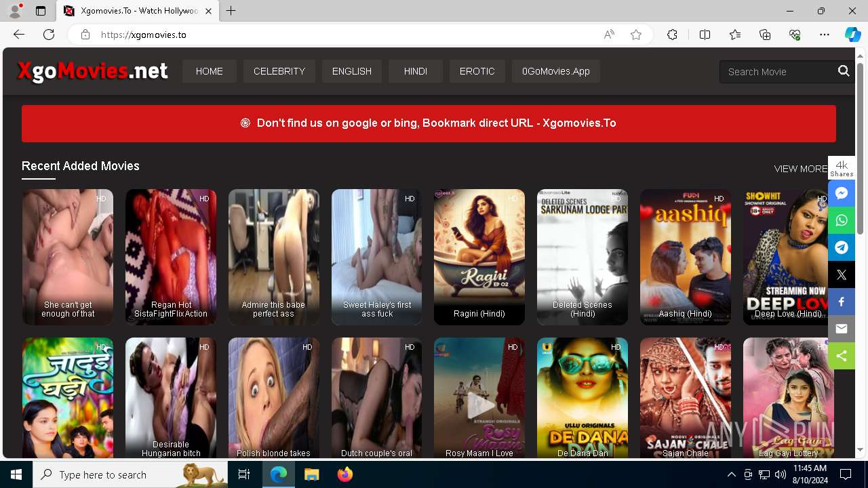View site information lock icon
The image size is (868, 488).
pyautogui.click(x=85, y=35)
